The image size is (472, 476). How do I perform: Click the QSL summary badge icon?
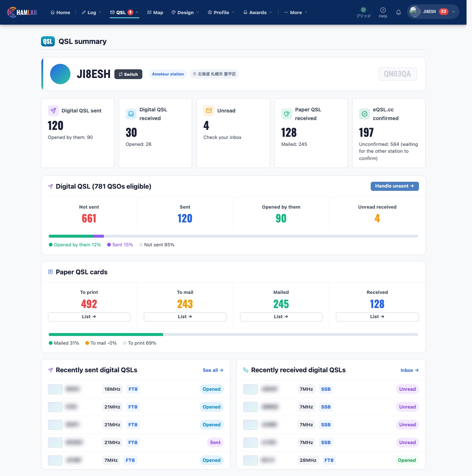(48, 41)
